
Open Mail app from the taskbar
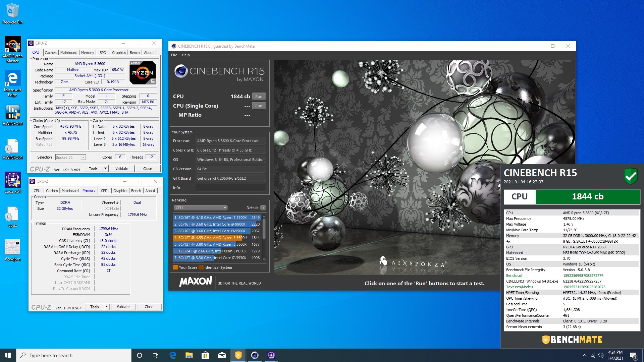[x=222, y=355]
